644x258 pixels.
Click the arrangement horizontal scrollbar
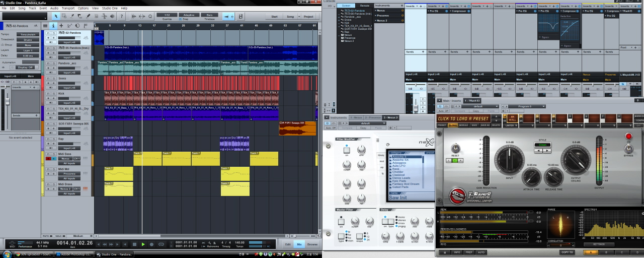pos(129,236)
